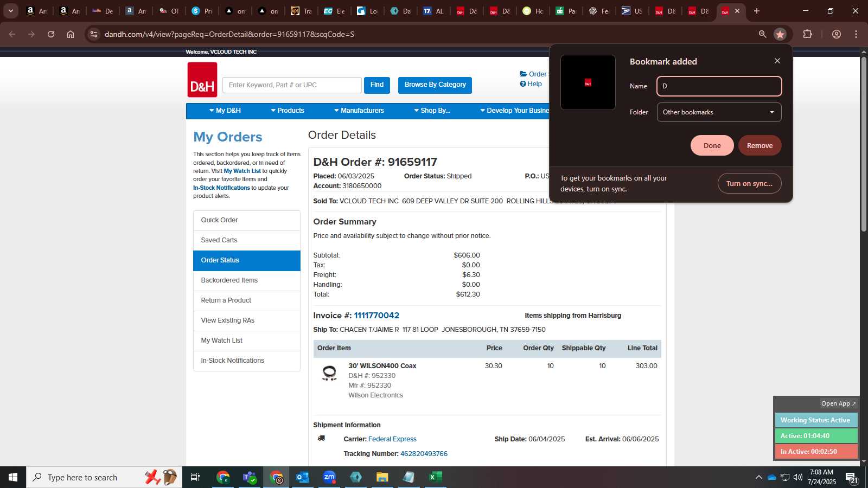Image resolution: width=868 pixels, height=488 pixels.
Task: Expand the My D&H menu
Action: [225, 111]
